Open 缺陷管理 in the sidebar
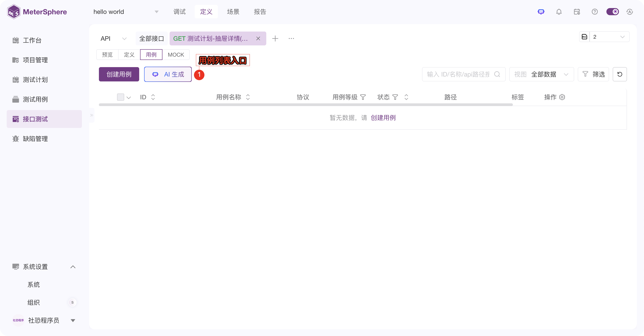 pyautogui.click(x=44, y=139)
